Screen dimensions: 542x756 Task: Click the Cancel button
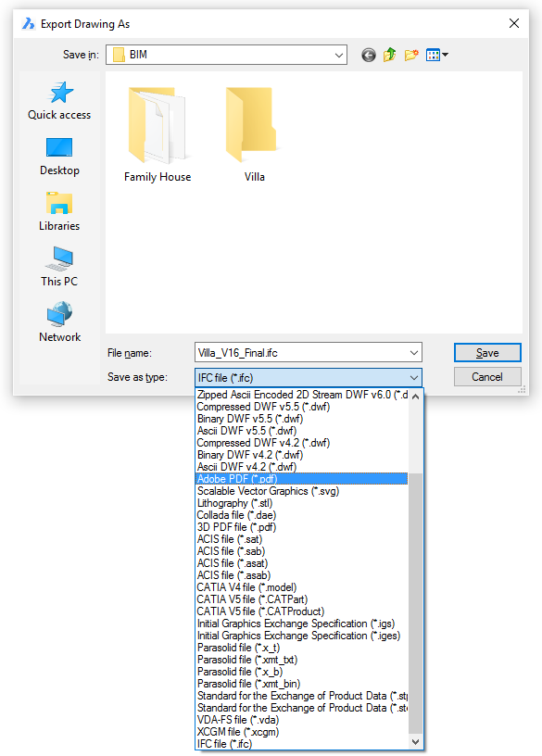point(487,377)
